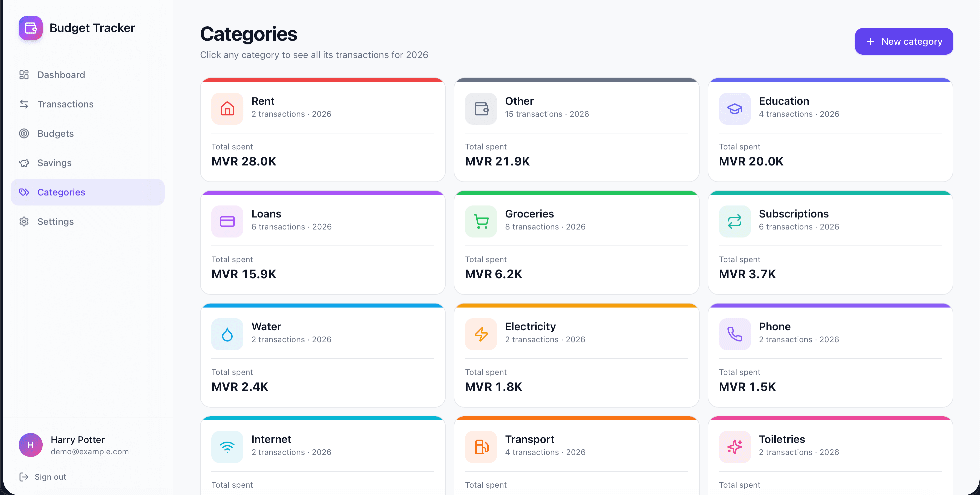This screenshot has height=495, width=980.
Task: Click the Transport category title
Action: [530, 439]
